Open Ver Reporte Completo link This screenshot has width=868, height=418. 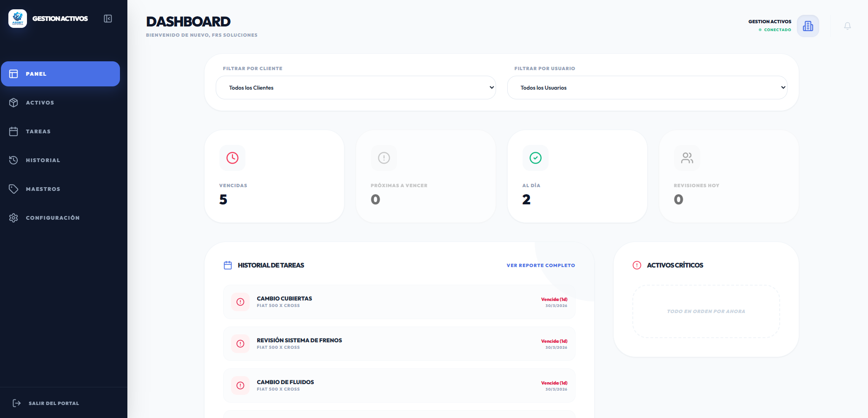pyautogui.click(x=541, y=265)
